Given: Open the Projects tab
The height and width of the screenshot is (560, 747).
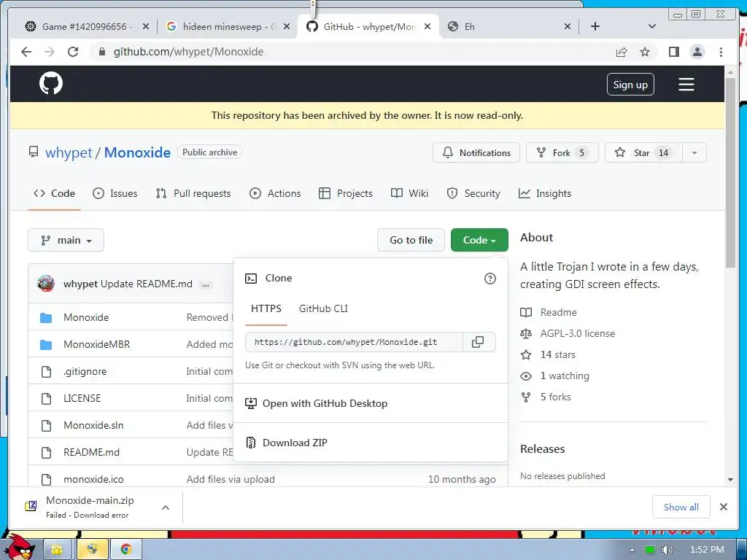Looking at the screenshot, I should pyautogui.click(x=345, y=193).
